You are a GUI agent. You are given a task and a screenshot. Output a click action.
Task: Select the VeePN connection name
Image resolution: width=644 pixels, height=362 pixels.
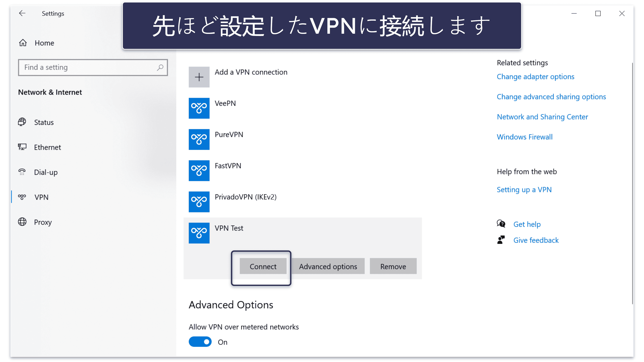click(225, 103)
